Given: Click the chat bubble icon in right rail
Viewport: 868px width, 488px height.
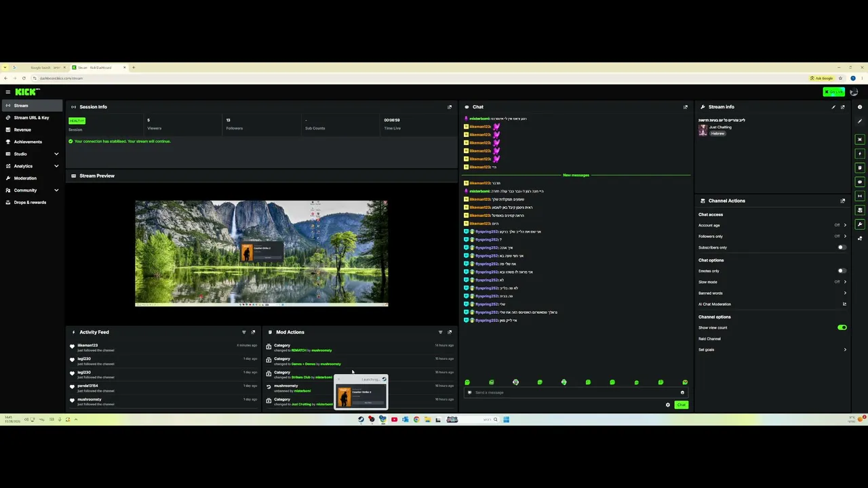Looking at the screenshot, I should pos(860,182).
